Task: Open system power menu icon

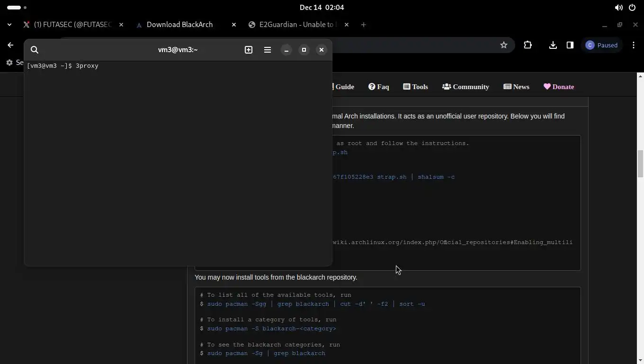Action: [632, 8]
